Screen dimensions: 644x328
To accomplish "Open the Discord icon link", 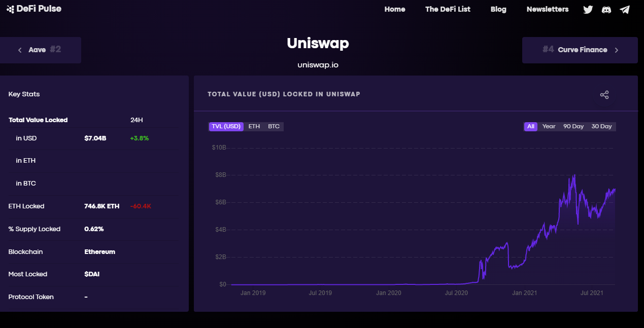I will [x=606, y=10].
